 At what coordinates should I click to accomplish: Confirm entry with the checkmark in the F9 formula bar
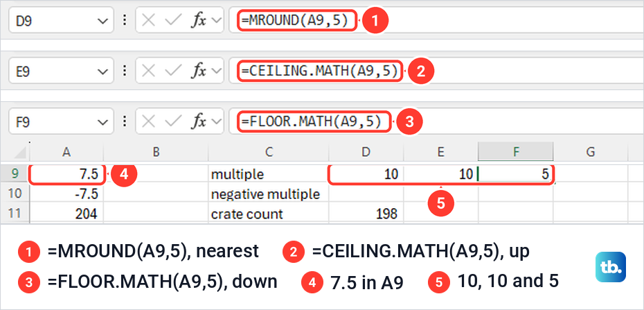[172, 121]
